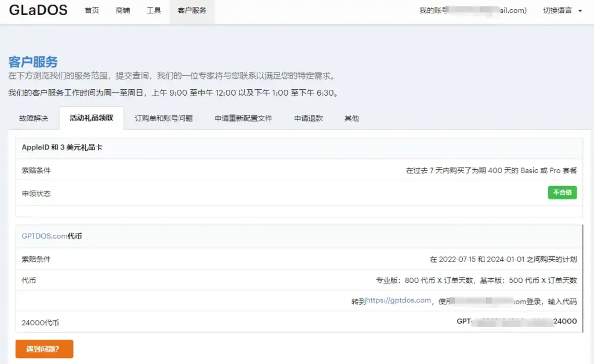Image resolution: width=594 pixels, height=364 pixels.
Task: Select 客户服务 in the top navigation
Action: (x=192, y=10)
